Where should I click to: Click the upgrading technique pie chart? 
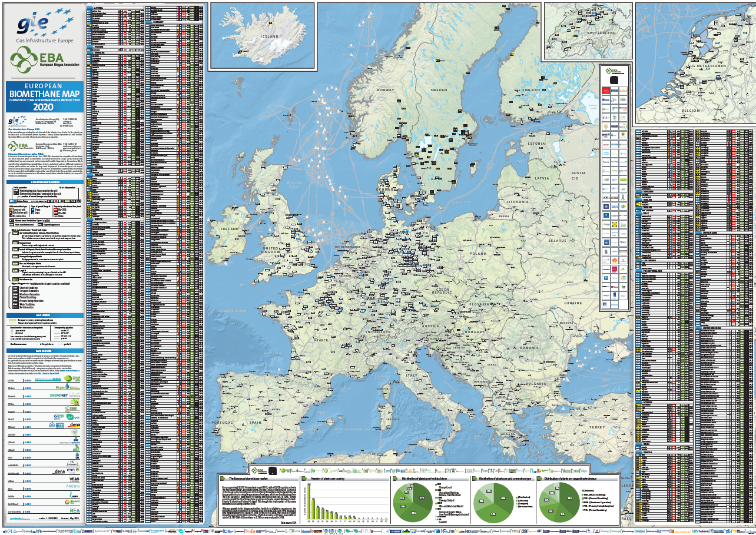558,503
